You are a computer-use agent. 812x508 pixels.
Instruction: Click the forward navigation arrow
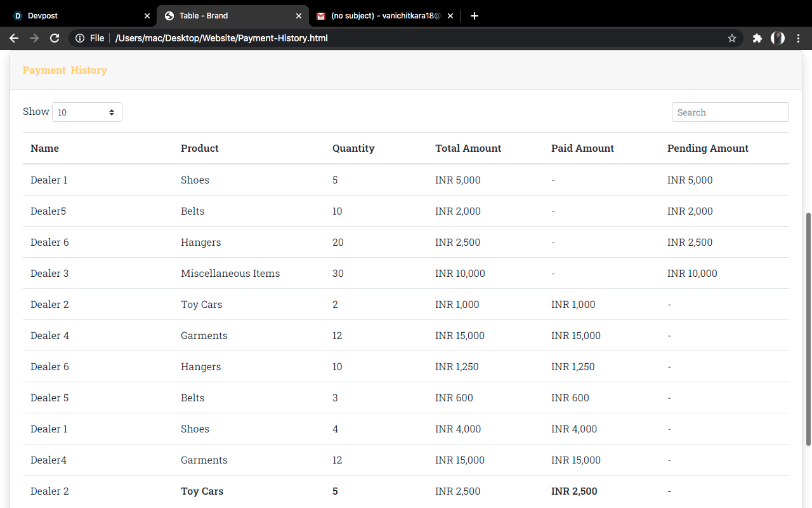tap(34, 38)
